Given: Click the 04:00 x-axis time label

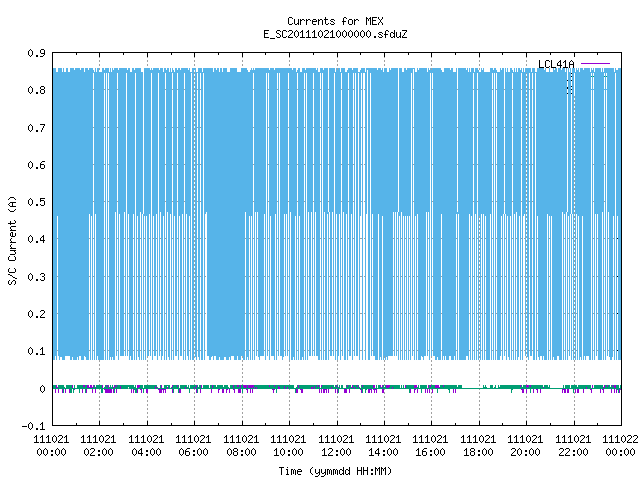Looking at the screenshot, I should pos(146,452).
